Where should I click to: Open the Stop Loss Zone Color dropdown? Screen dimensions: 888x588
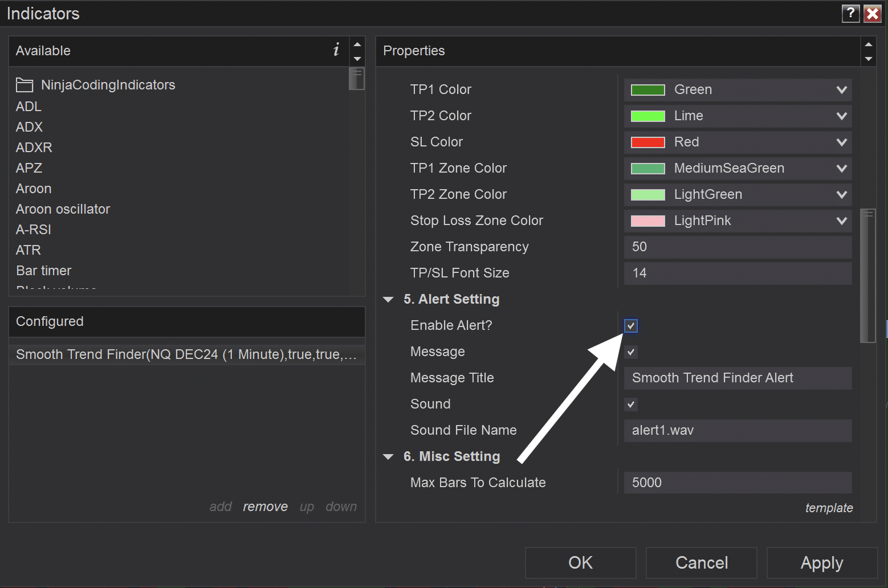coord(738,220)
